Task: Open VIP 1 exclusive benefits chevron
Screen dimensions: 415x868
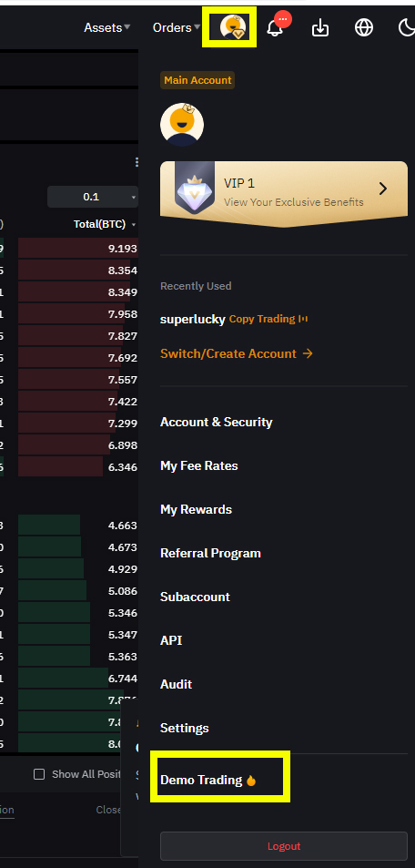Action: (x=383, y=189)
